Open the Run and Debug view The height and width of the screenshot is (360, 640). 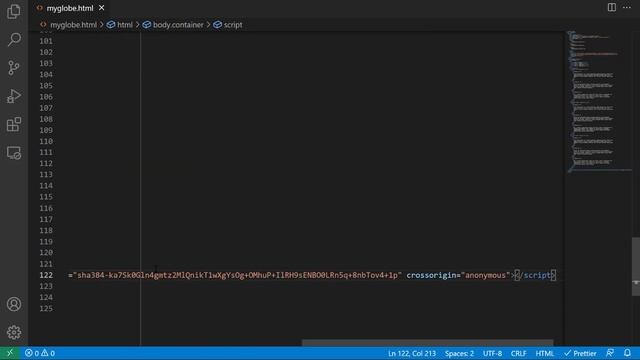coord(14,96)
